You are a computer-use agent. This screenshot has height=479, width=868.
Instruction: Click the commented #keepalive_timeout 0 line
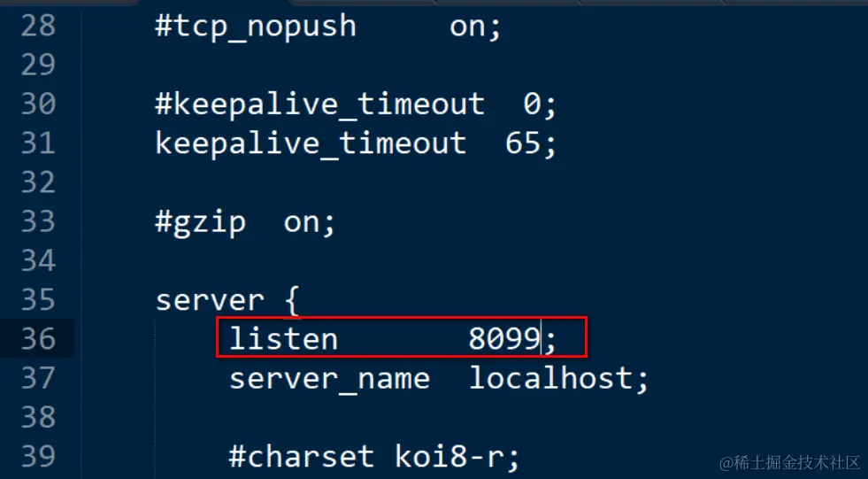coord(356,104)
